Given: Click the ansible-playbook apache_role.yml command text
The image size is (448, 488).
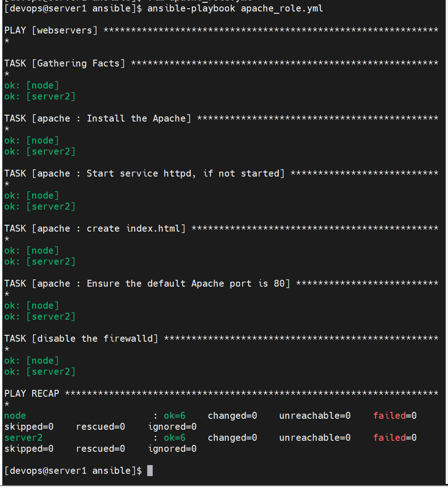Looking at the screenshot, I should click(235, 8).
